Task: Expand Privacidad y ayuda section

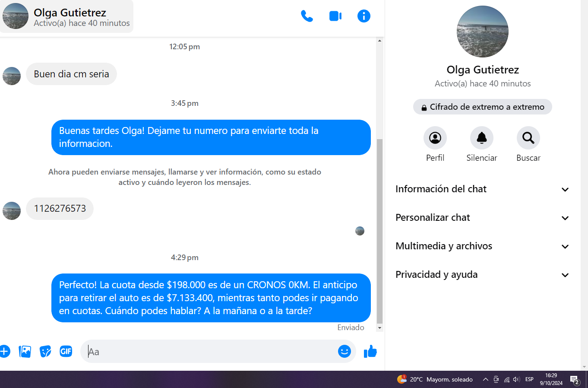Action: click(482, 275)
